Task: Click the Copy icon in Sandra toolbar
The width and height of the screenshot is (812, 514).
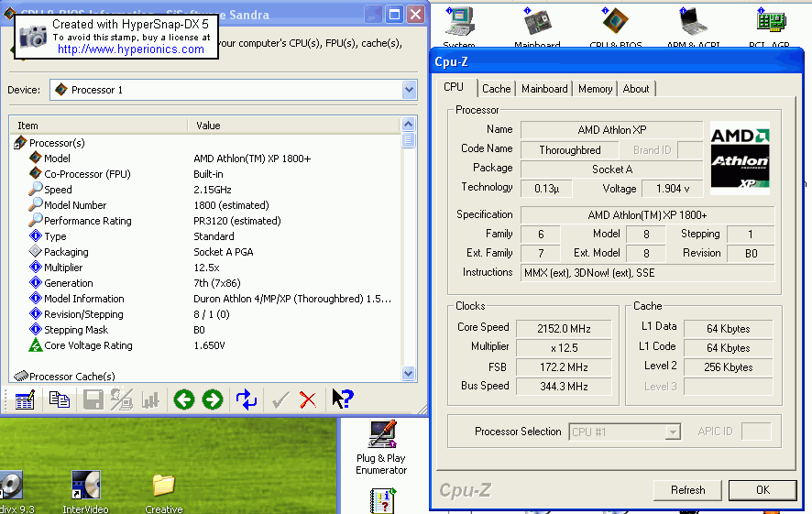Action: [60, 399]
